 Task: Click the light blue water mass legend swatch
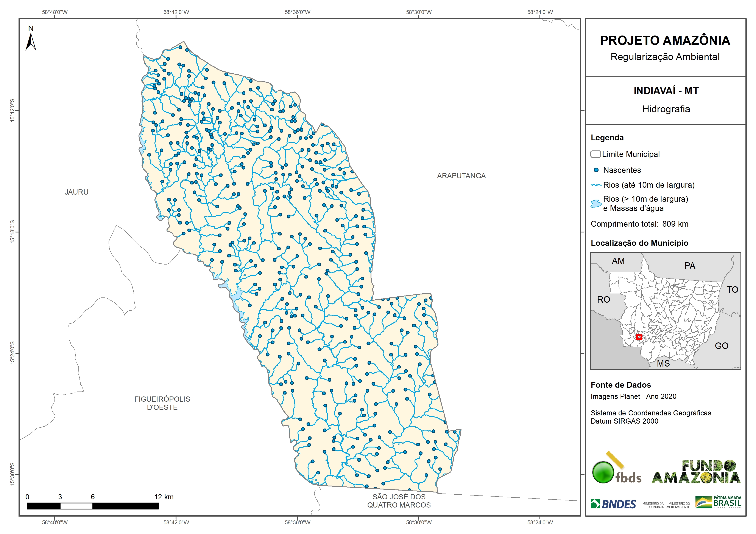[x=596, y=204]
